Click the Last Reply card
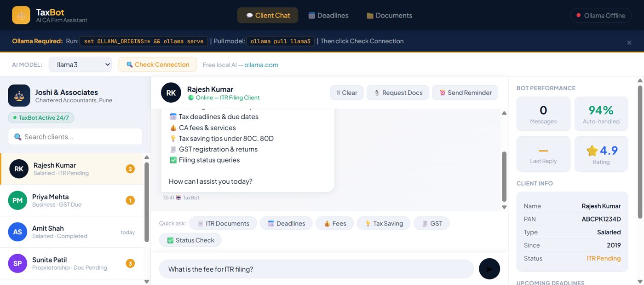The height and width of the screenshot is (285, 644). pos(543,154)
